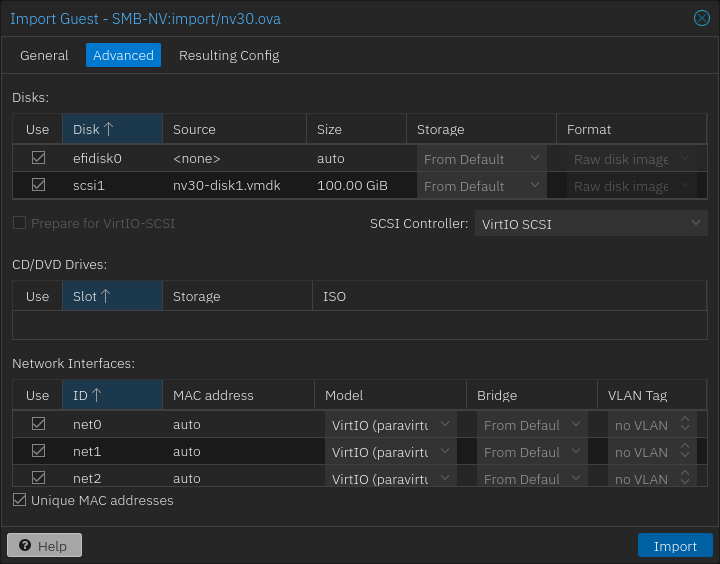Click the Import button
The image size is (720, 564).
(x=675, y=546)
